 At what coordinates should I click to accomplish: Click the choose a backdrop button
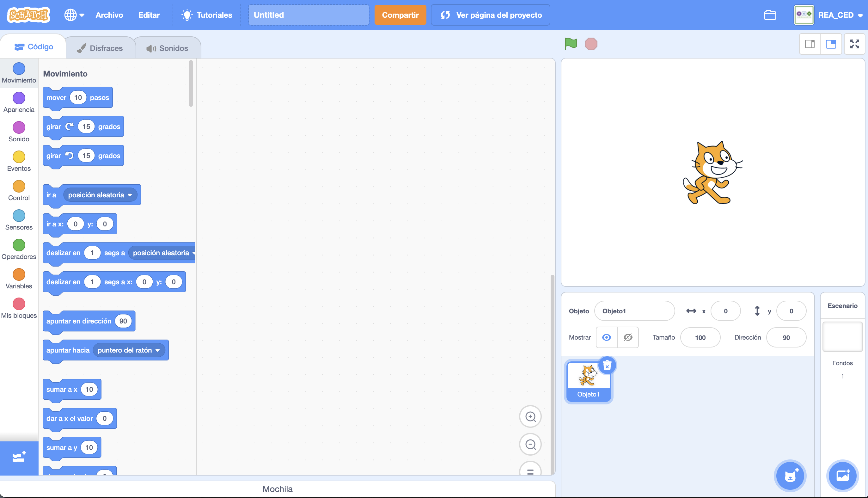tap(843, 476)
